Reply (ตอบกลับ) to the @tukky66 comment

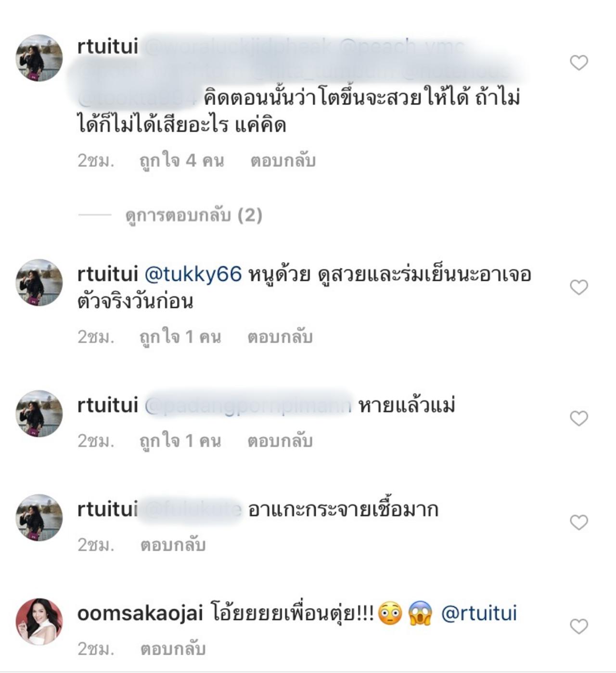point(280,337)
